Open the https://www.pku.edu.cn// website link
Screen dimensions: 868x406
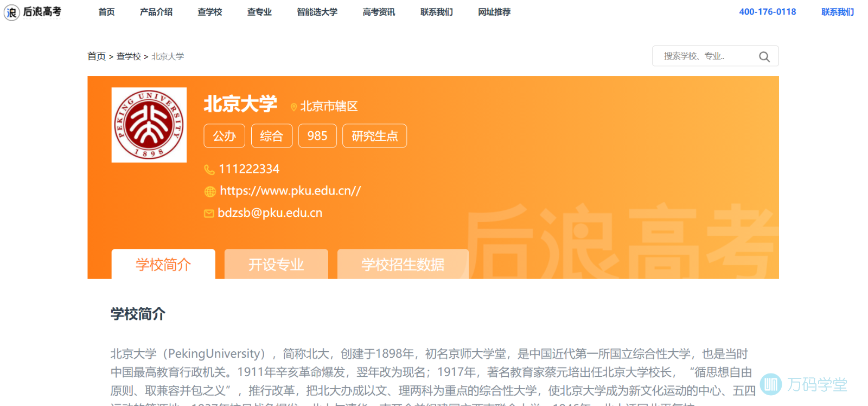click(x=290, y=191)
